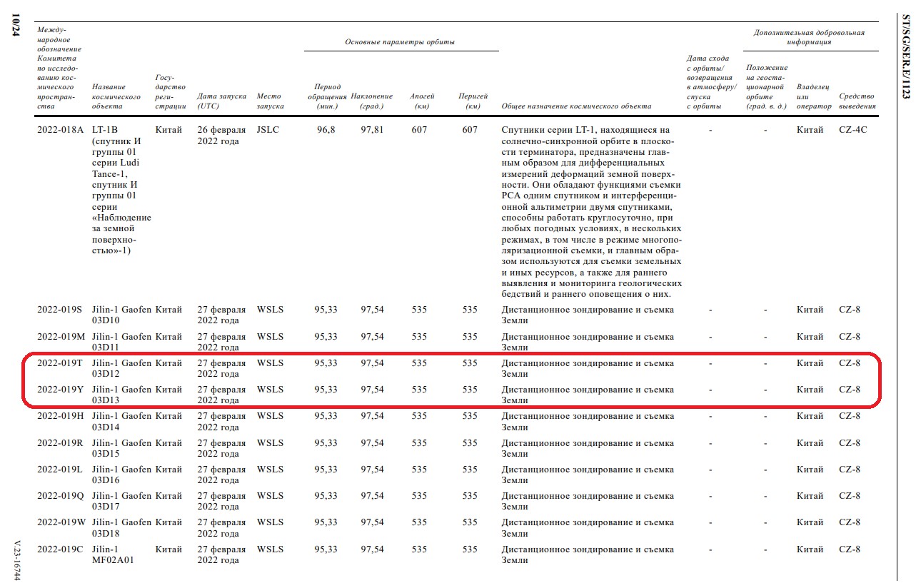Select the column header Место запуска

coord(270,101)
